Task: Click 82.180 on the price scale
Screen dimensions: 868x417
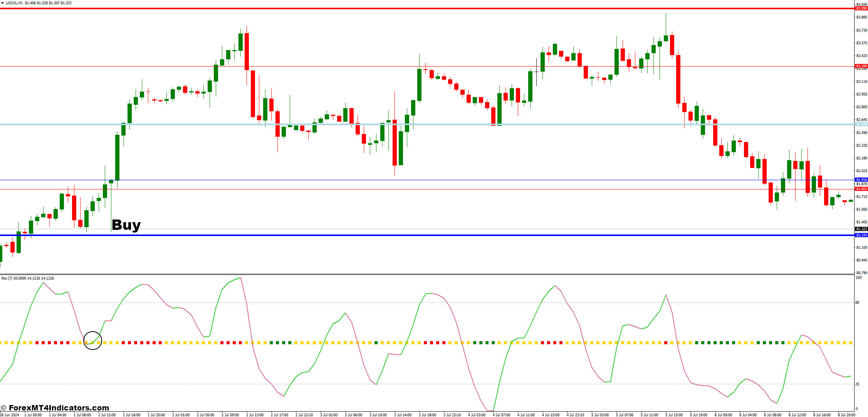Action: pos(861,158)
